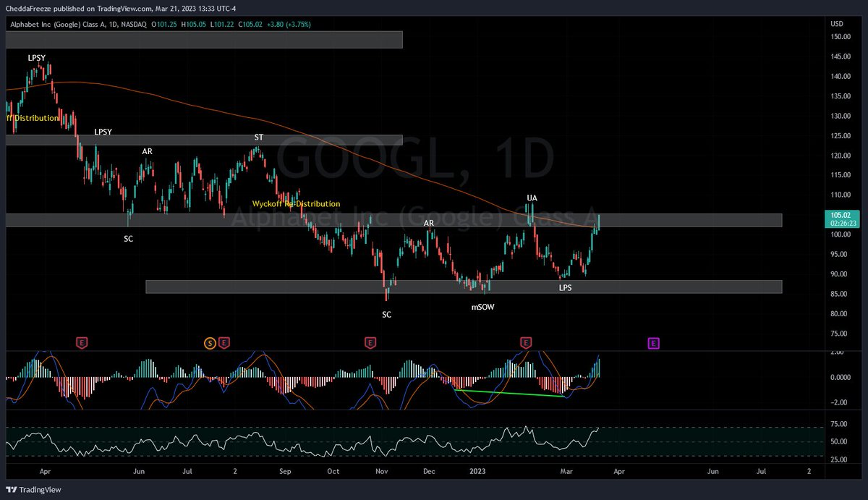Click the current price label 105.02
868x500 pixels.
pos(841,215)
